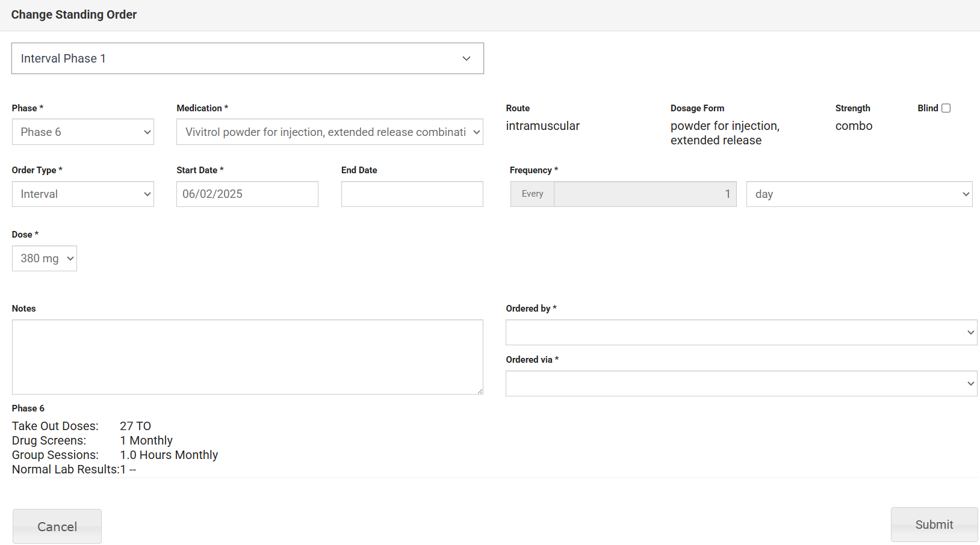Click the "Every" frequency prefix label
This screenshot has width=980, height=545.
tap(532, 194)
